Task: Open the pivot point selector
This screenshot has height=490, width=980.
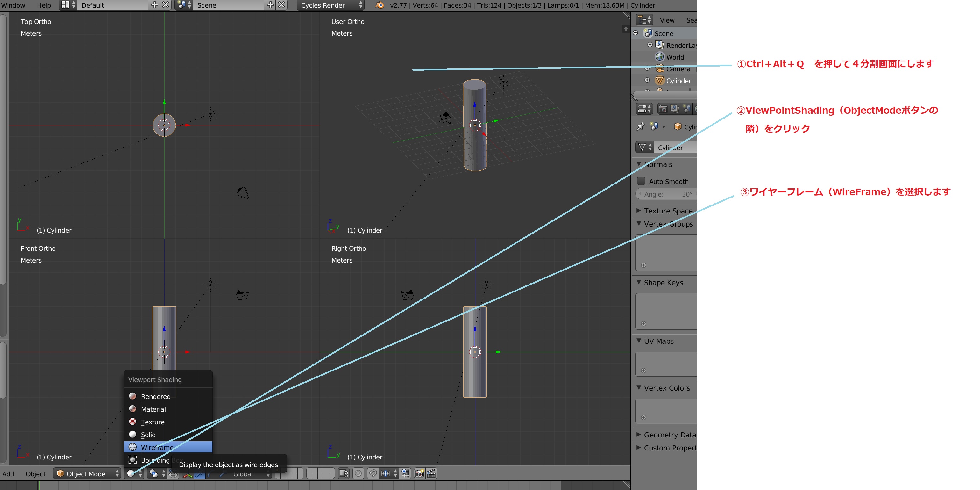Action: tap(158, 473)
